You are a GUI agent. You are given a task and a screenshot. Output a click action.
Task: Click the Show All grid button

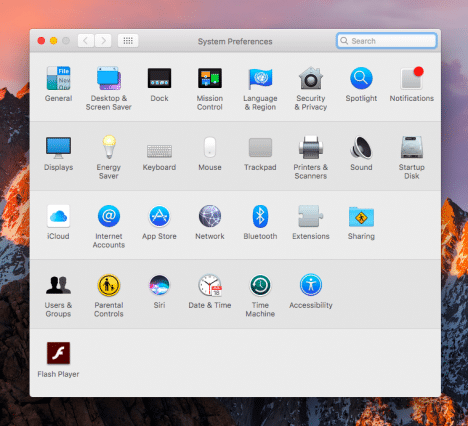128,41
